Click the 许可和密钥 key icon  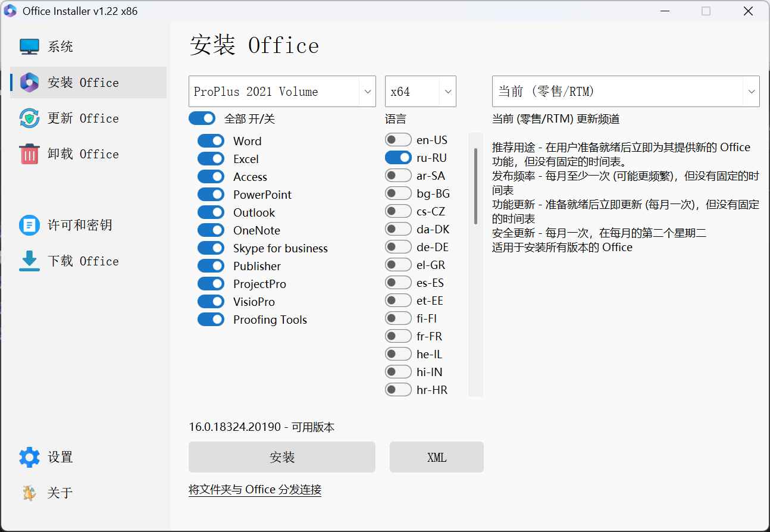click(x=29, y=225)
